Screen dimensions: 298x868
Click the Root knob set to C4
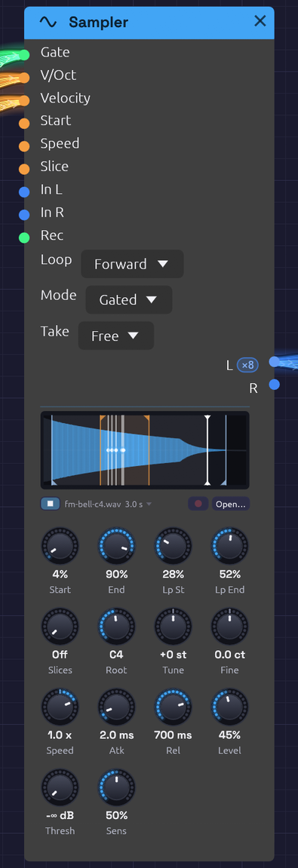click(116, 626)
